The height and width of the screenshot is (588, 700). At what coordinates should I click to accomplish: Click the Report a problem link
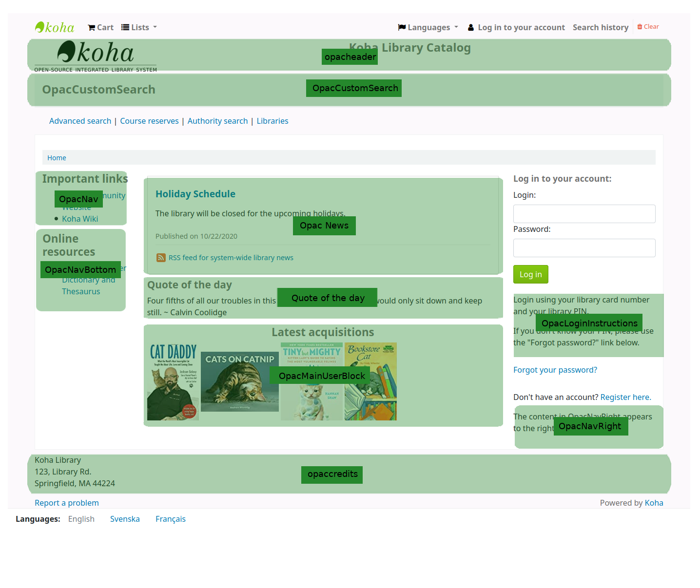click(x=67, y=503)
